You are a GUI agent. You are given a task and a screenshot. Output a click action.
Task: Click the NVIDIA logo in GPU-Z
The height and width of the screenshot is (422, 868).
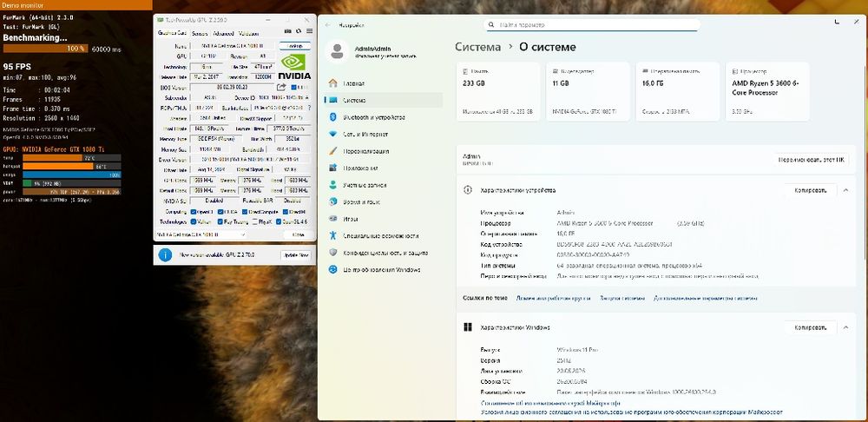[294, 67]
